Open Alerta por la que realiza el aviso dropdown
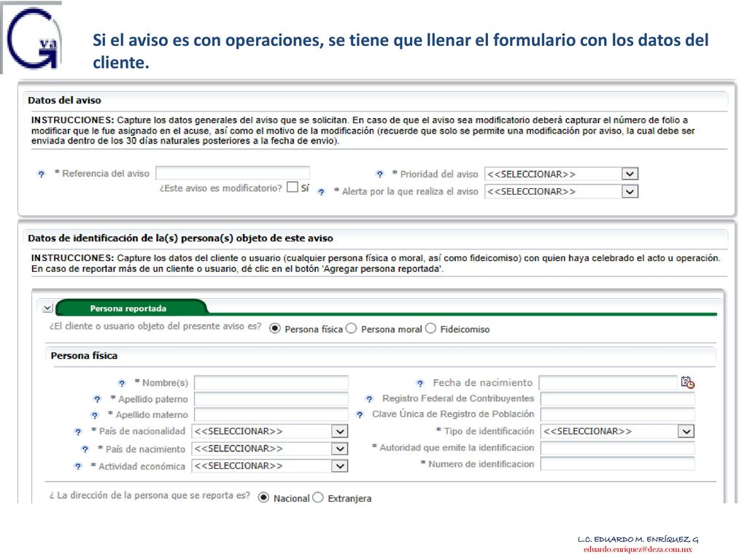 coord(561,192)
